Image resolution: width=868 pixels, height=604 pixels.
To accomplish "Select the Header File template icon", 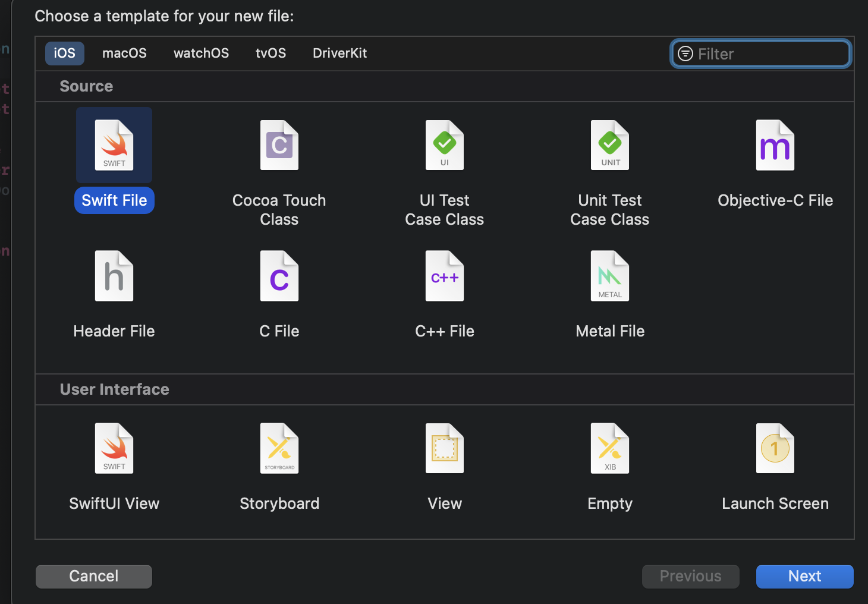I will [114, 276].
